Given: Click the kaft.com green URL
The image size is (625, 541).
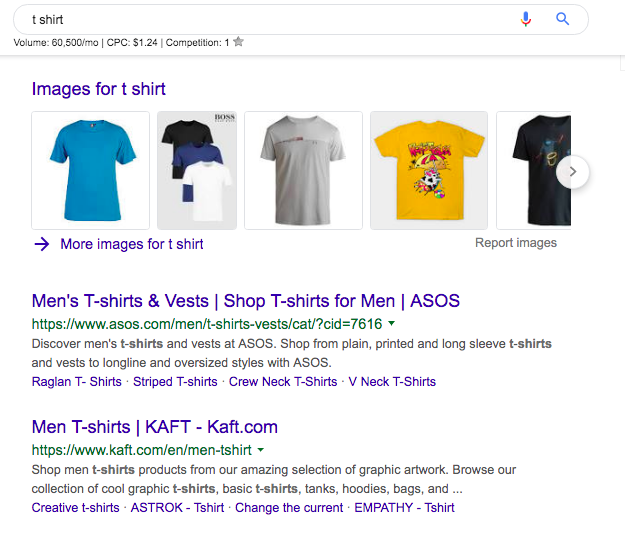Looking at the screenshot, I should coord(142,450).
